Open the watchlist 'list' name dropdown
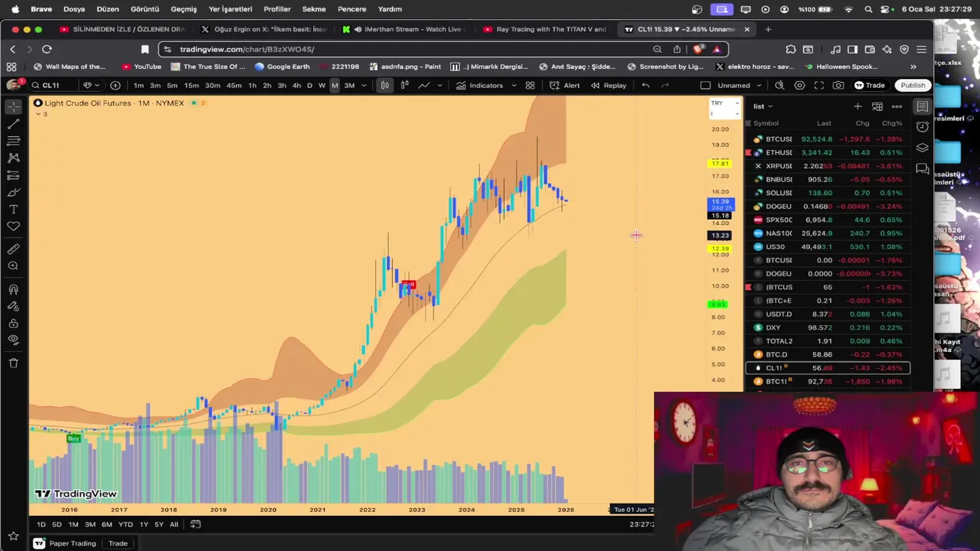980x551 pixels. pos(763,106)
